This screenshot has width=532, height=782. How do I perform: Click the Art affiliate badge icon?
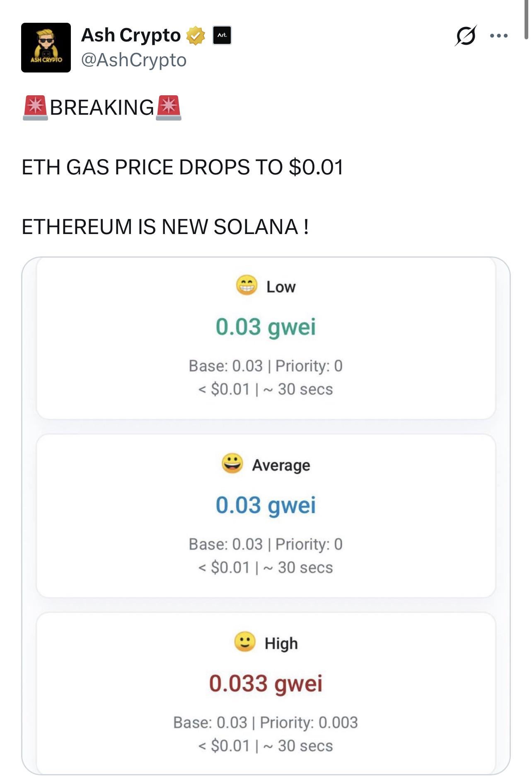tap(222, 36)
